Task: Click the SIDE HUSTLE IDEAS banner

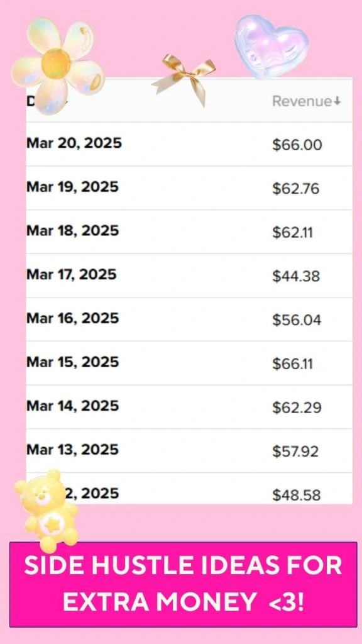Action: (x=181, y=582)
